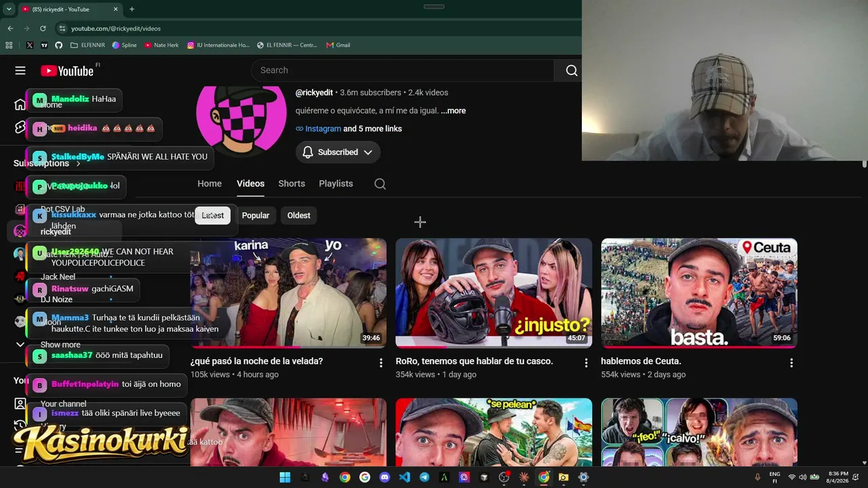868x488 pixels.
Task: Open Visual Studio Code from the taskbar
Action: click(404, 477)
